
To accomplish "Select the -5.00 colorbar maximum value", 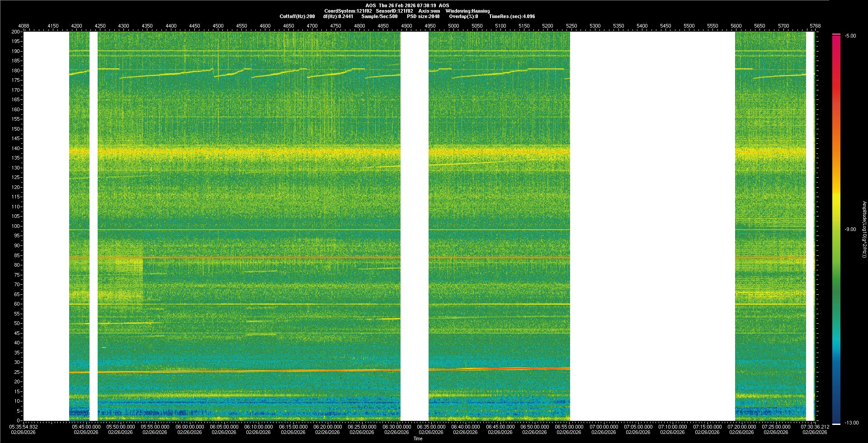I will (850, 36).
